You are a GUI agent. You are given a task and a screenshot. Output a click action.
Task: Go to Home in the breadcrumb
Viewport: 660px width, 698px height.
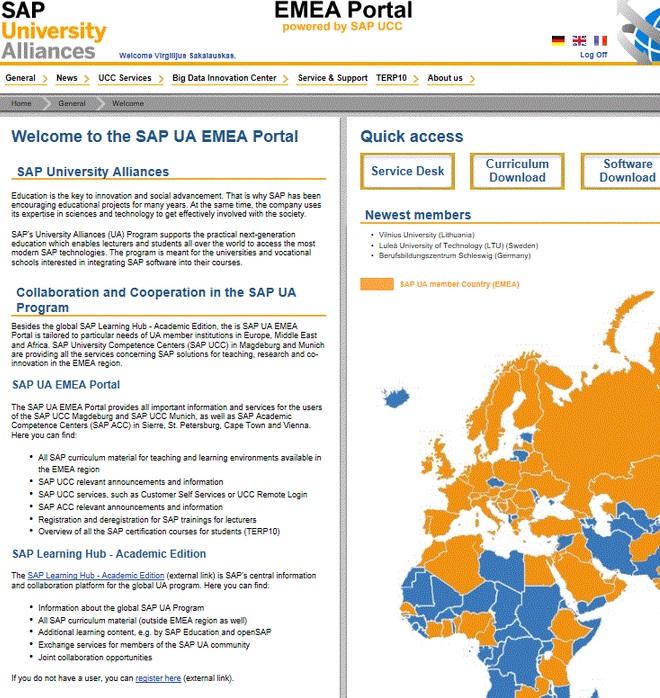(21, 103)
